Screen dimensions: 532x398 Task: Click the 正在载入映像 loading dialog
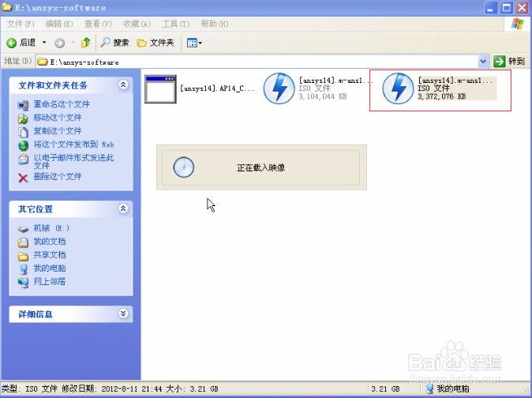261,167
